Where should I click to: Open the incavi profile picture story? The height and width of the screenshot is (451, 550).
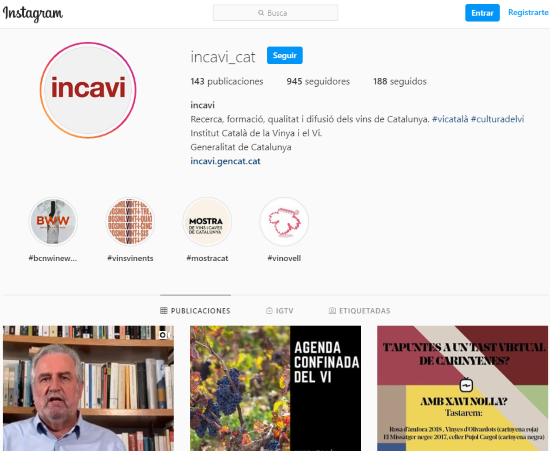(x=88, y=90)
